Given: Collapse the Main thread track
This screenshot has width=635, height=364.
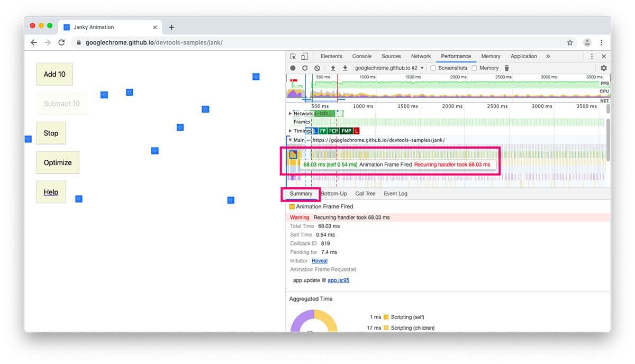Looking at the screenshot, I should [x=290, y=140].
